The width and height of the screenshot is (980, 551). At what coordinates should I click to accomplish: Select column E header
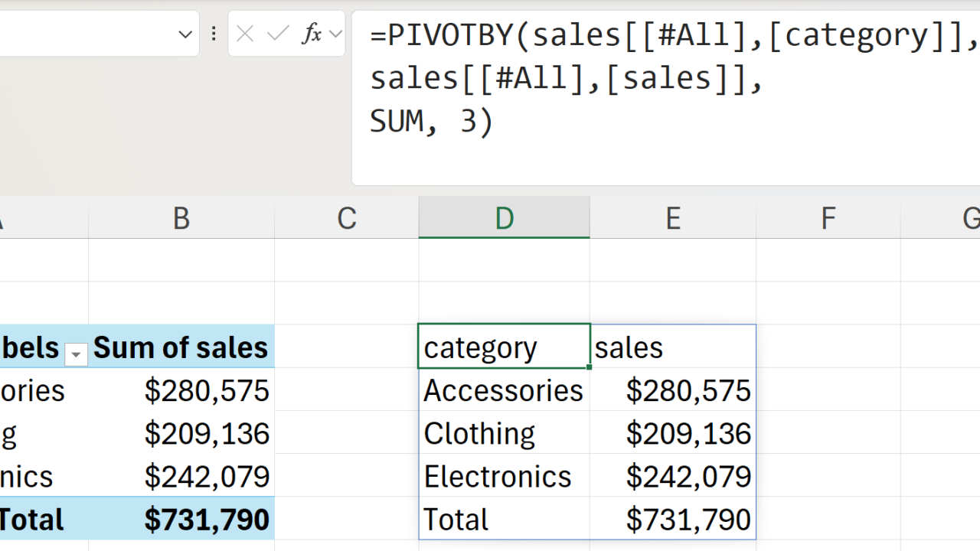click(672, 219)
